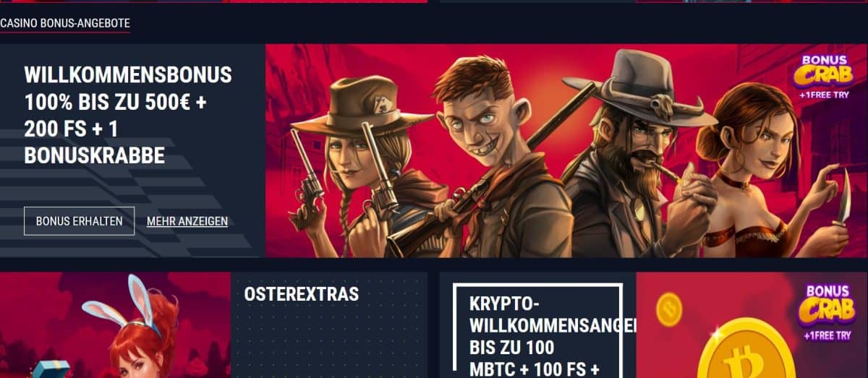This screenshot has width=868, height=378.
Task: Click the Bonus Crab badge on the bitcoin banner
Action: pyautogui.click(x=826, y=312)
